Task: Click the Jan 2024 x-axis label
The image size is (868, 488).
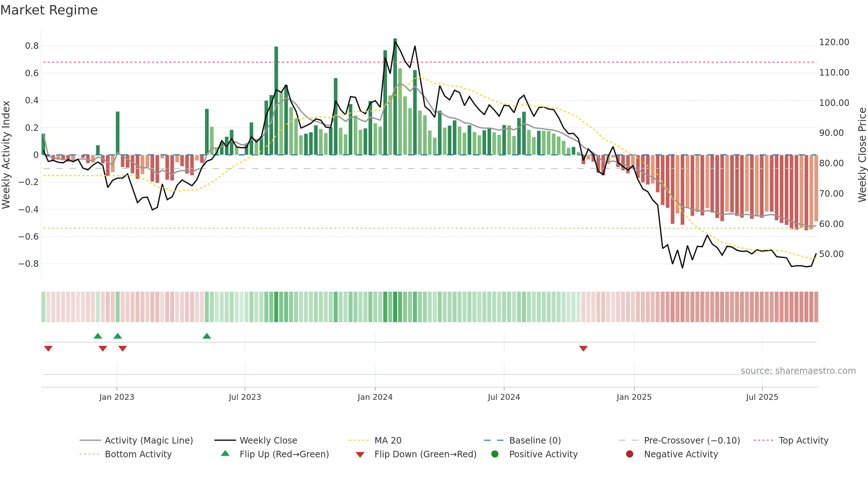Action: [375, 397]
